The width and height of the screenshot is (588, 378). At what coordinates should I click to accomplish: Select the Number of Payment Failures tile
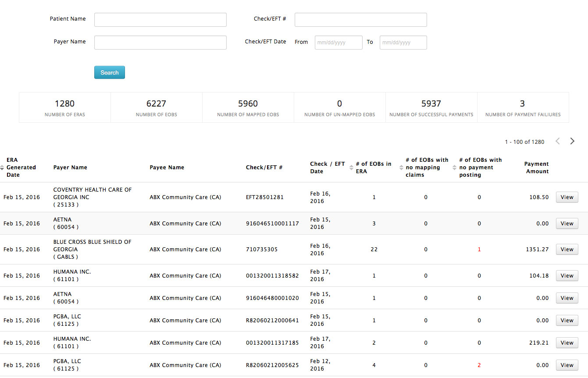tap(523, 107)
